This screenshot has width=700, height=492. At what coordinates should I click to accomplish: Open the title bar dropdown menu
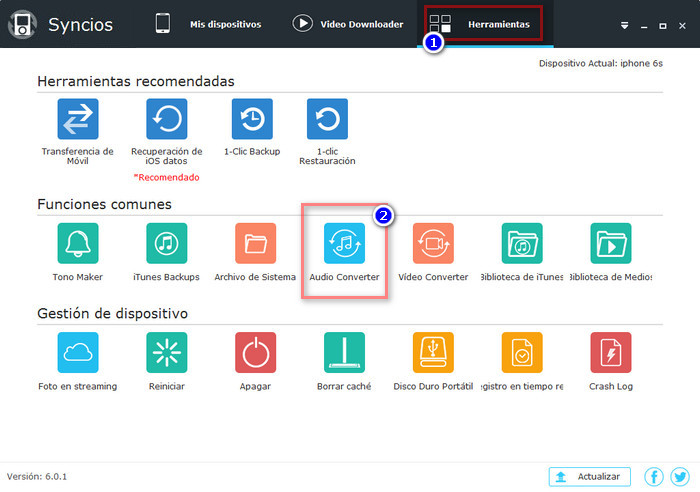625,25
